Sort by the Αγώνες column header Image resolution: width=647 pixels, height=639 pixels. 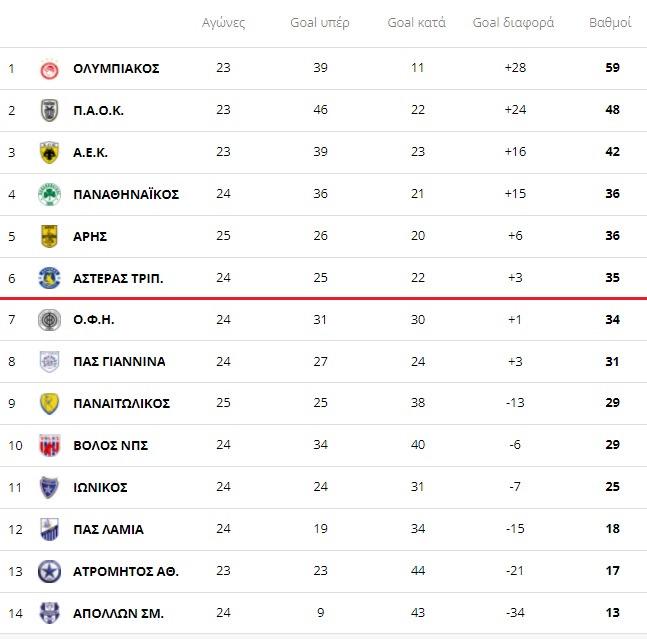pyautogui.click(x=223, y=22)
